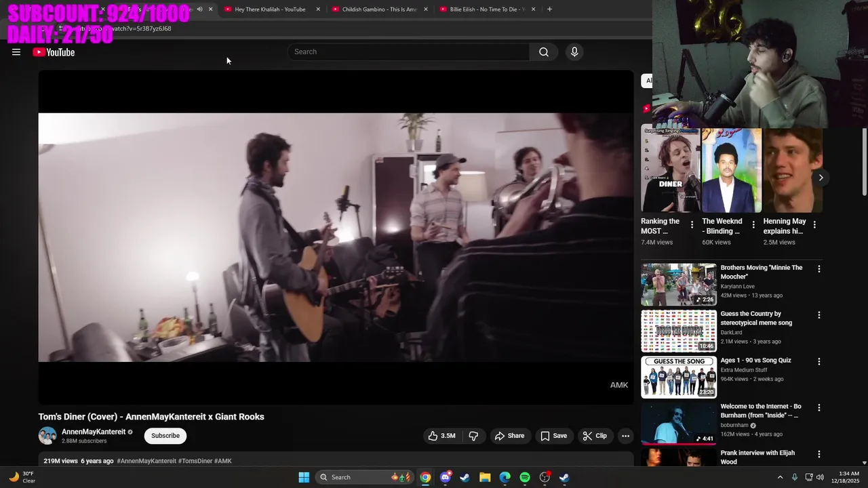Create a clip with the Clip button

click(x=595, y=436)
